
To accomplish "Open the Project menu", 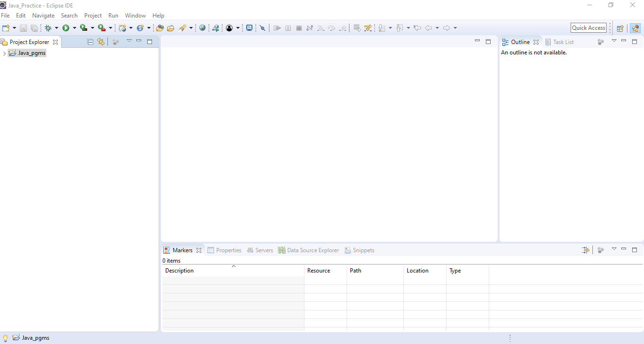I will pyautogui.click(x=93, y=16).
